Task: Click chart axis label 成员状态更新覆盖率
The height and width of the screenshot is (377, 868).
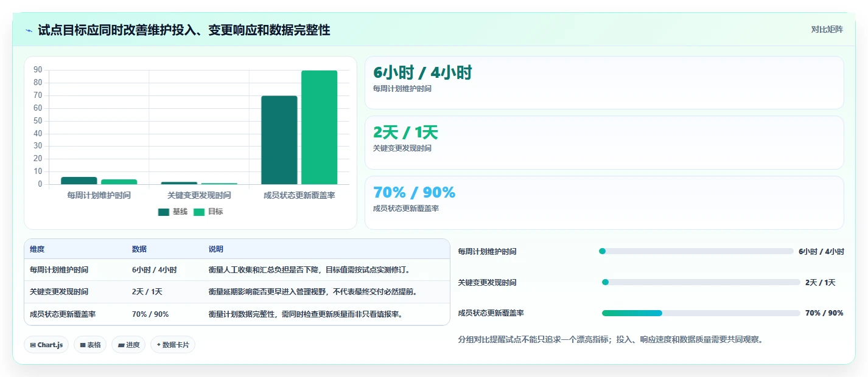Action: point(299,195)
